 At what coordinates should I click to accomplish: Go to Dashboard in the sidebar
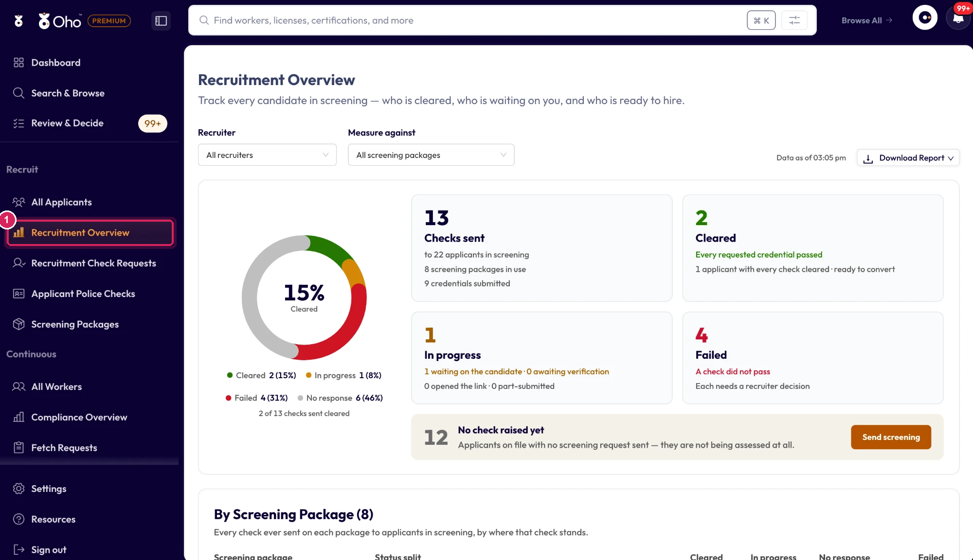point(55,63)
